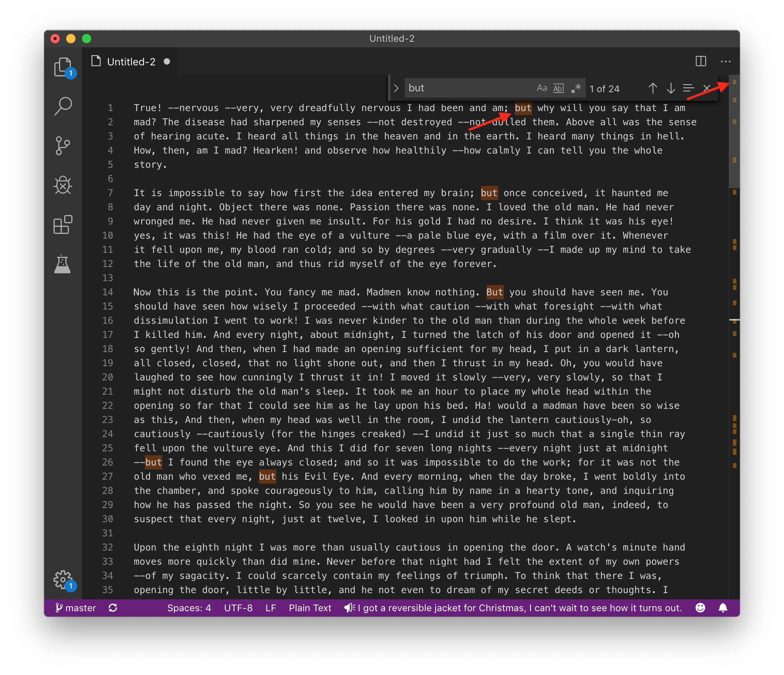Open the Manage gear menu

coord(63,580)
